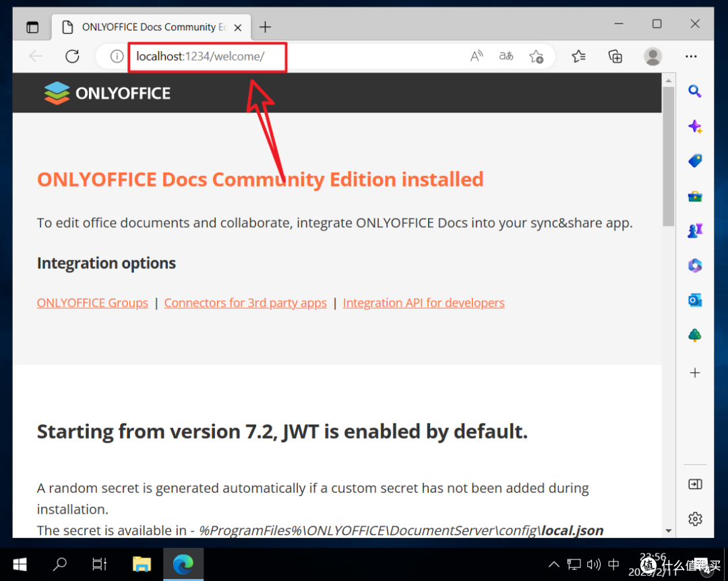Open the Collections panel
Screen dimensions: 728x581
[x=615, y=57]
